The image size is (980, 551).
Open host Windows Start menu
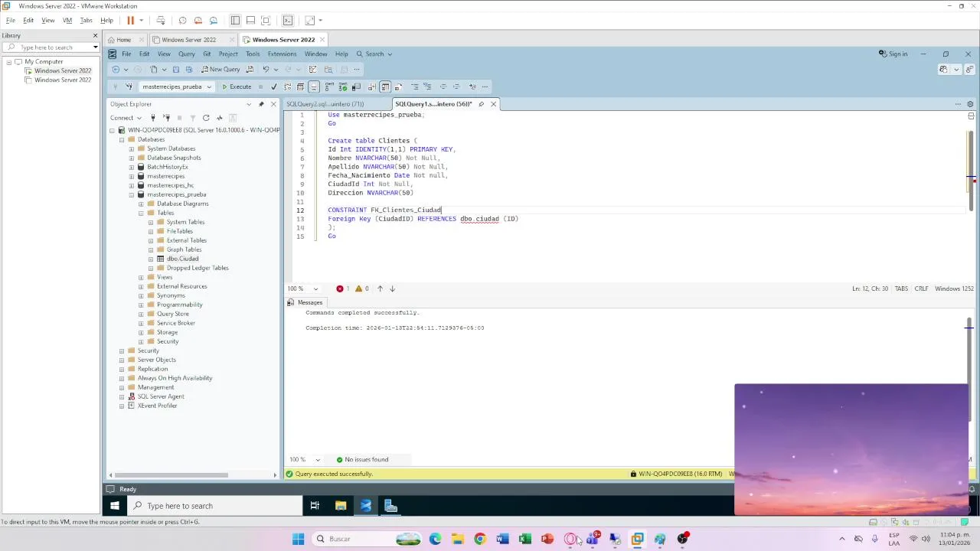[298, 539]
